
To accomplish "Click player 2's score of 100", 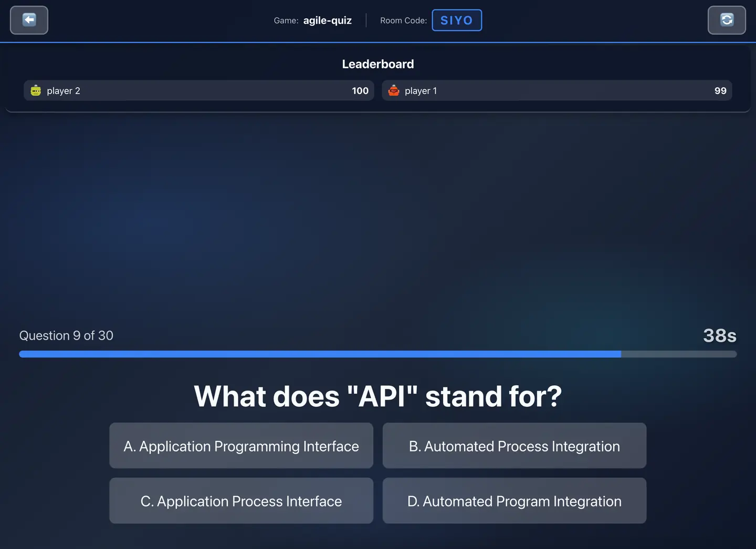I will click(360, 91).
